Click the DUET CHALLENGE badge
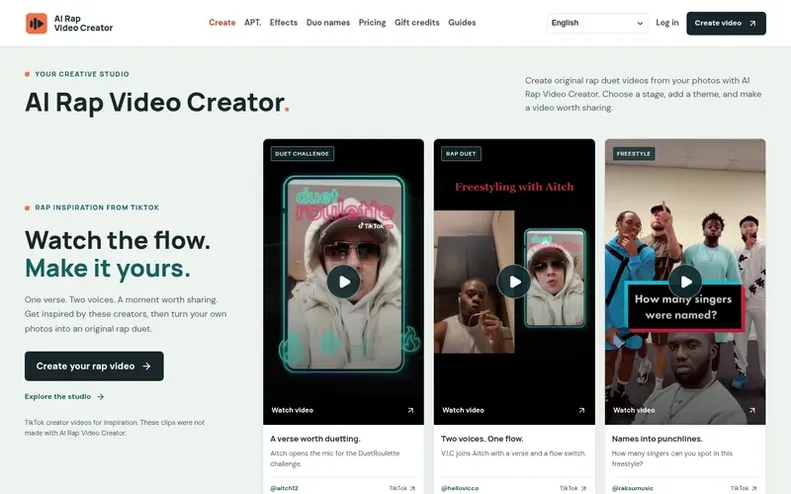 [302, 154]
